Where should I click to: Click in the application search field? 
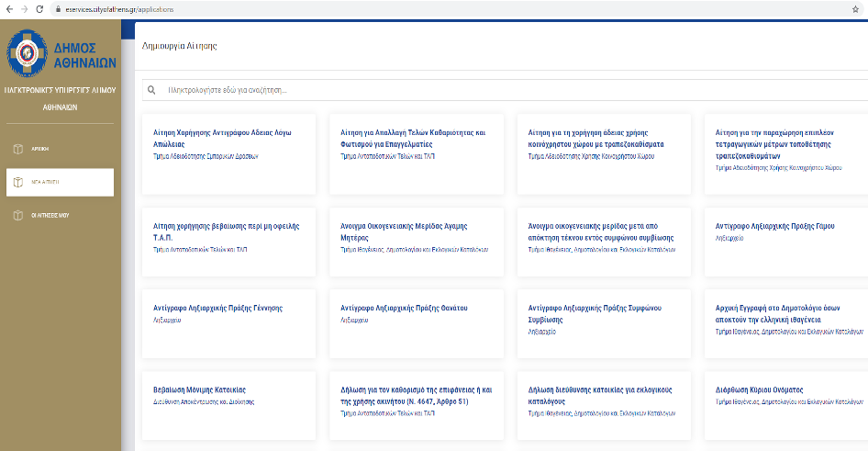point(459,90)
